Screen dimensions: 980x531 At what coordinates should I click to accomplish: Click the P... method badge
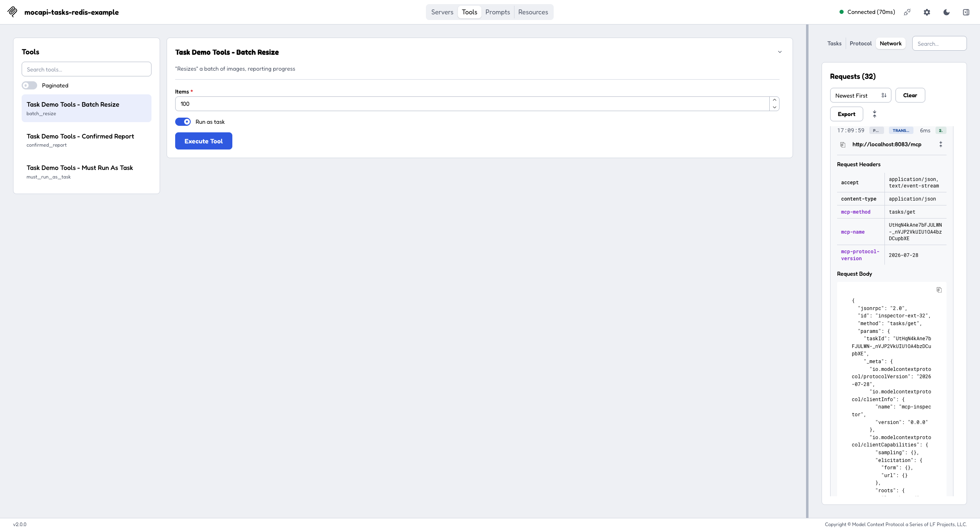876,131
